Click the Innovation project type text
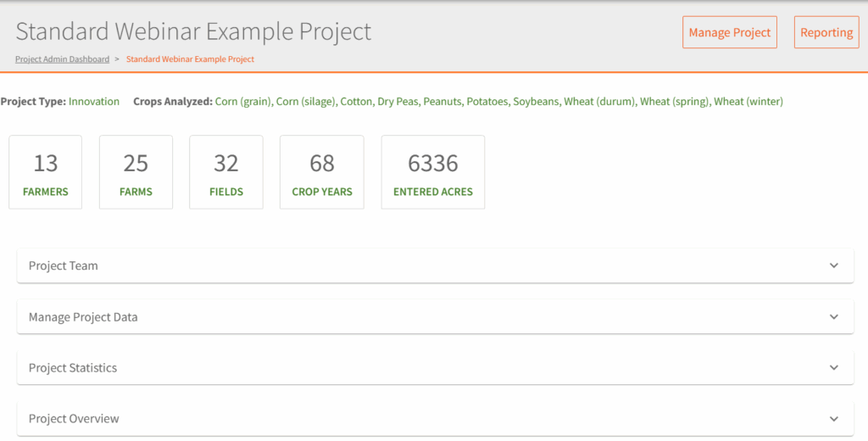868x441 pixels. pos(94,101)
